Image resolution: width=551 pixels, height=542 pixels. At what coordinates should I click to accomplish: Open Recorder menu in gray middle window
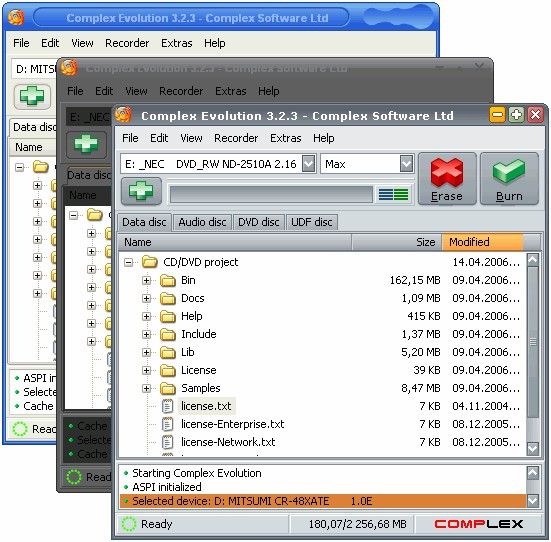coord(181,91)
